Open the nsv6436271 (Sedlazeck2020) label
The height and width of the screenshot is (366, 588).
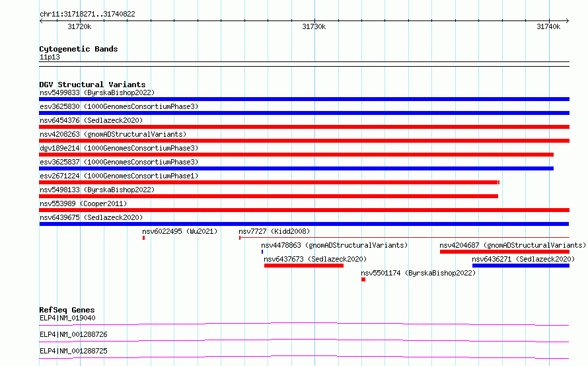[523, 259]
